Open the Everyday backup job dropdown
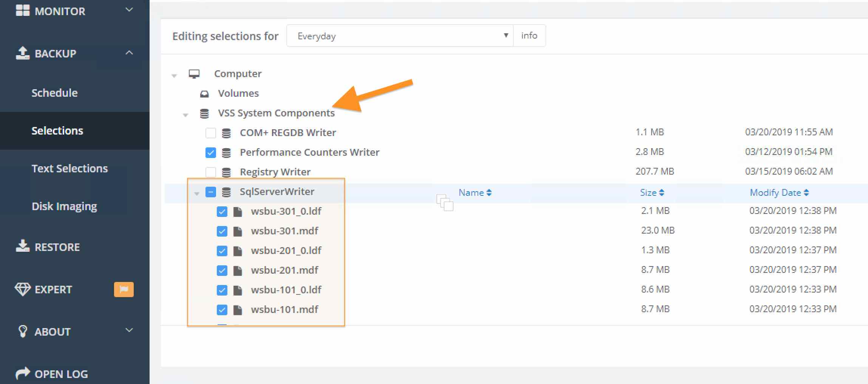This screenshot has height=384, width=868. [400, 36]
